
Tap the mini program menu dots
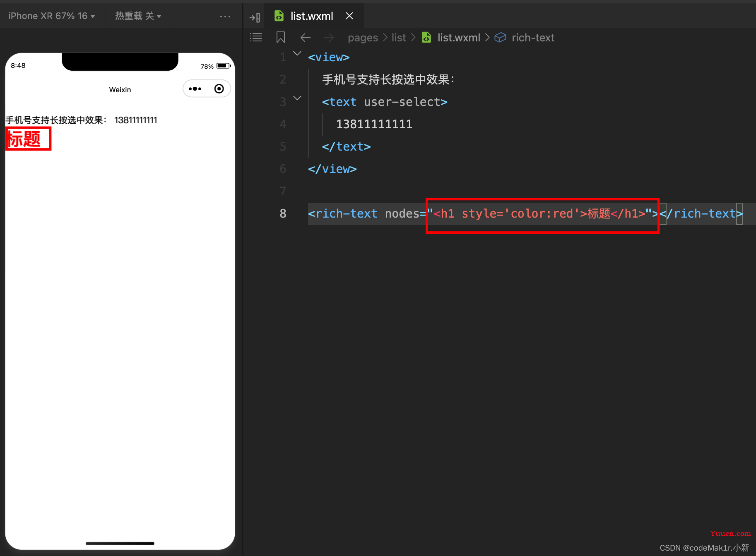[195, 89]
